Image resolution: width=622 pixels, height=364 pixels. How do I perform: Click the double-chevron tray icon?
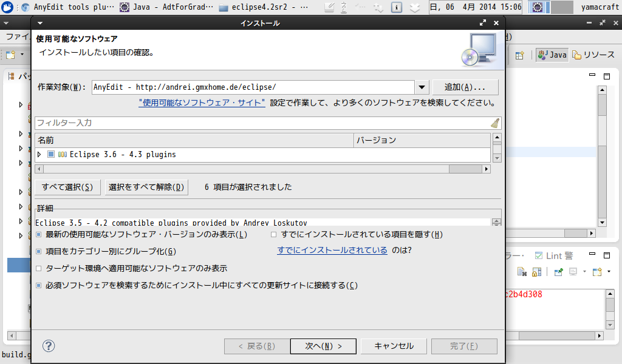coord(414,7)
